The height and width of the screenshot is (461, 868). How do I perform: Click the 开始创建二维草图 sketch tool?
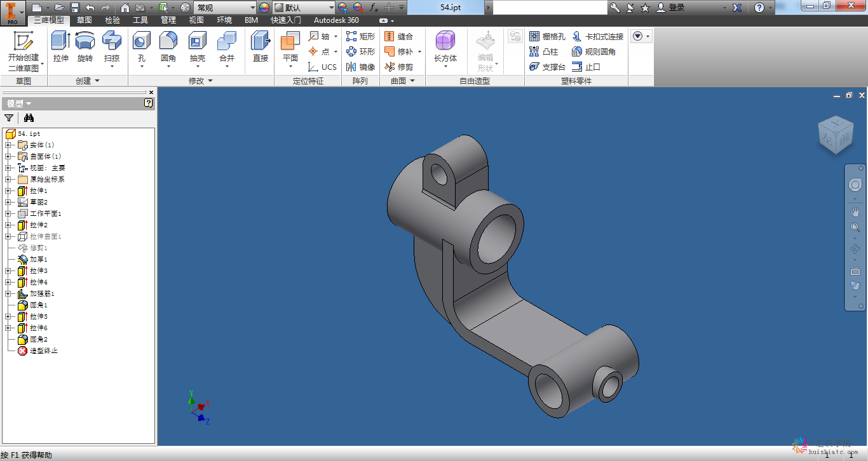24,51
